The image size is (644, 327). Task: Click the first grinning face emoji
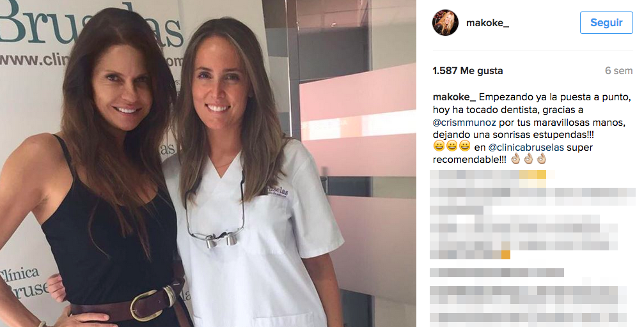tap(439, 146)
